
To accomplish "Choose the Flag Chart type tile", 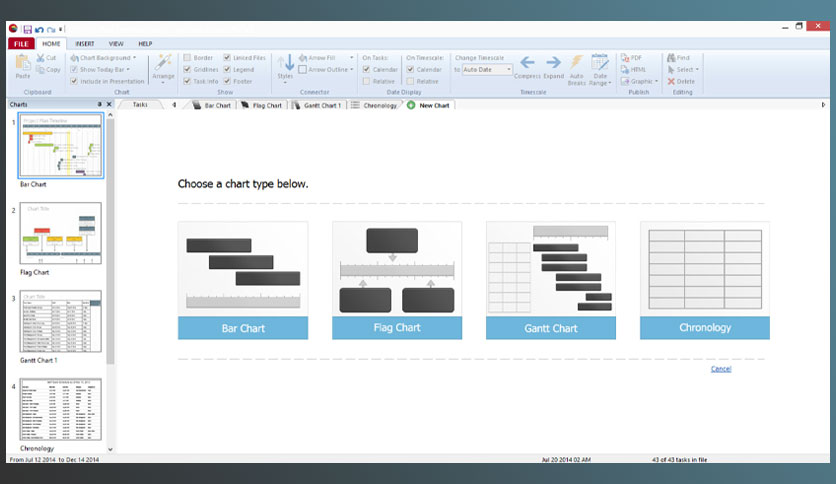I will coord(397,280).
